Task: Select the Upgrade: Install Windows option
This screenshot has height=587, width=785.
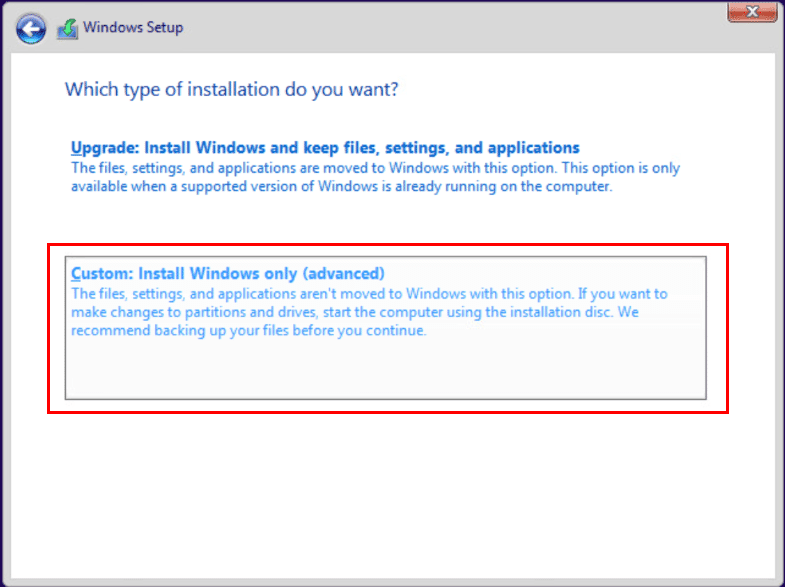Action: (325, 148)
